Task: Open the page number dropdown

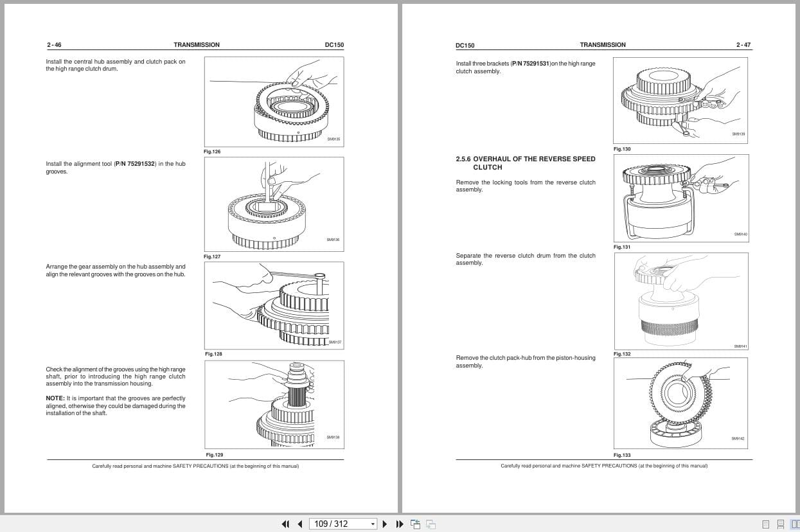Action: click(373, 524)
